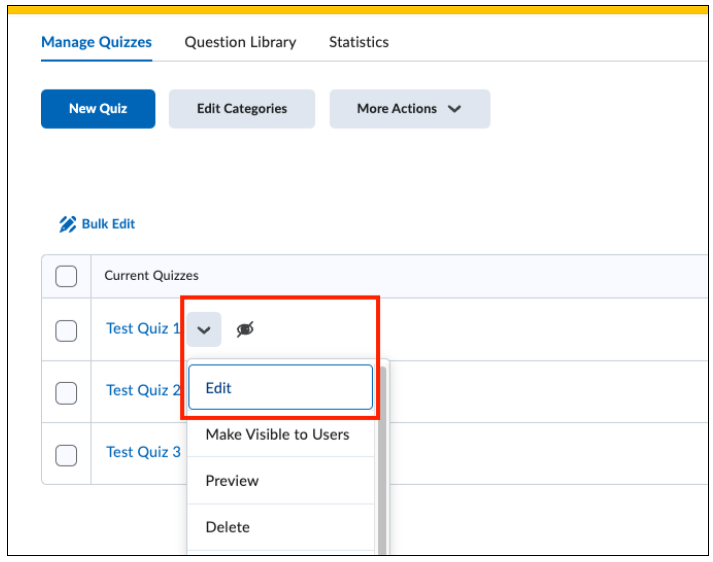This screenshot has width=713, height=562.
Task: Open the Test Quiz 2 link
Action: pos(143,390)
